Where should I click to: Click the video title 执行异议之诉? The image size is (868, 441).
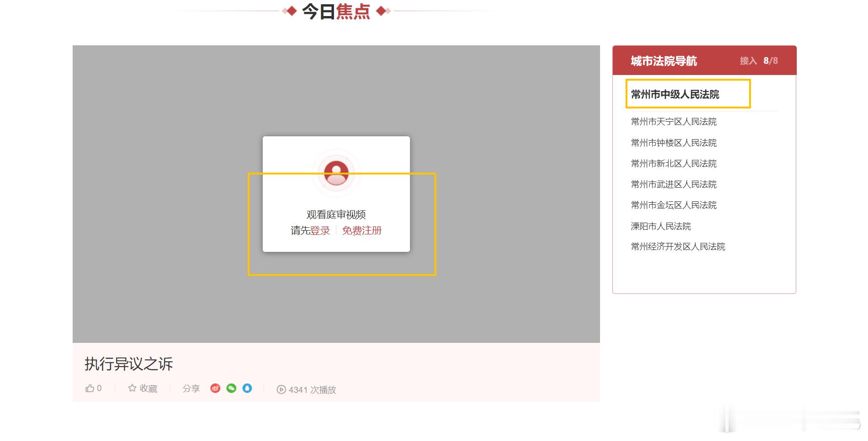(128, 364)
